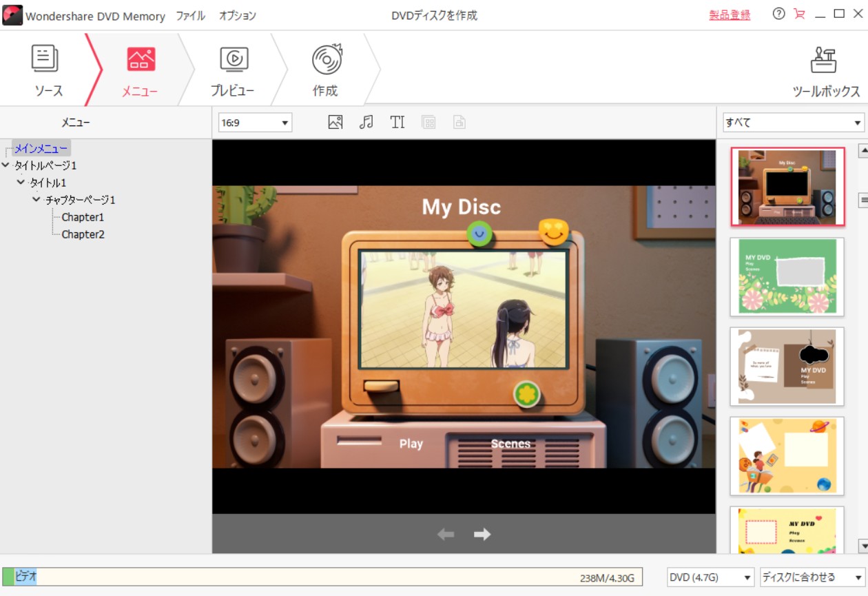Click the template list scrollbar handle
The height and width of the screenshot is (596, 868).
tap(863, 201)
